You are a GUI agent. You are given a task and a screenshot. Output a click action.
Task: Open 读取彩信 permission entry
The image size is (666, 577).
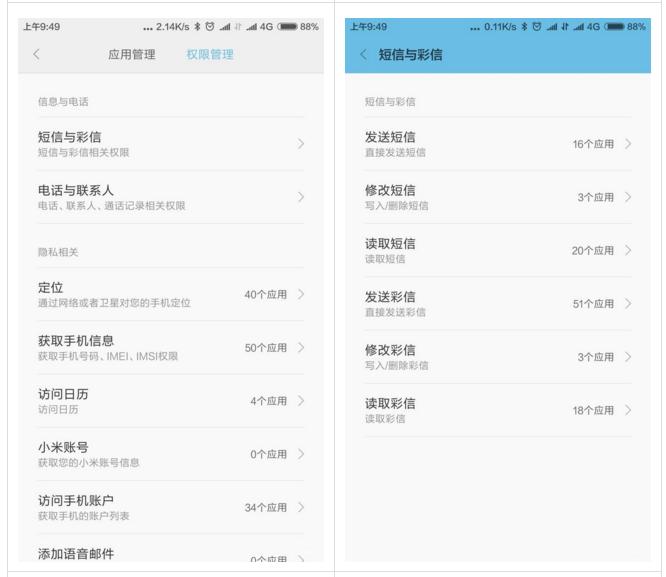(x=498, y=410)
